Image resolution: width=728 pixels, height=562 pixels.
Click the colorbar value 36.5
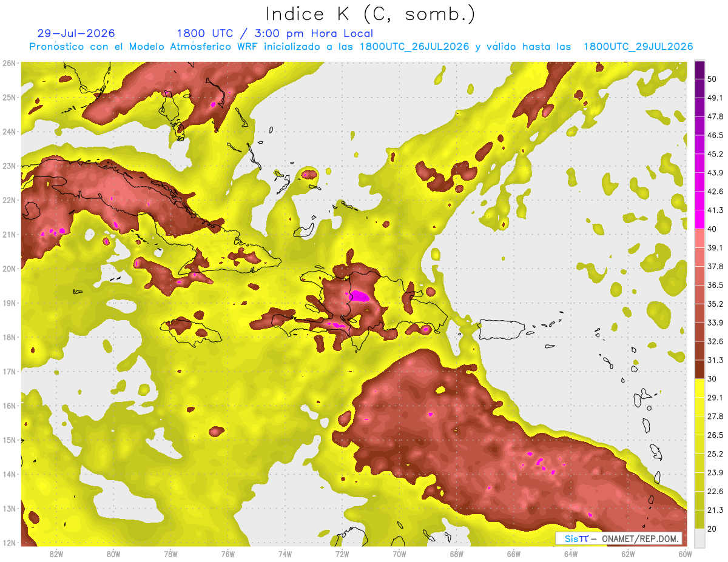(715, 285)
